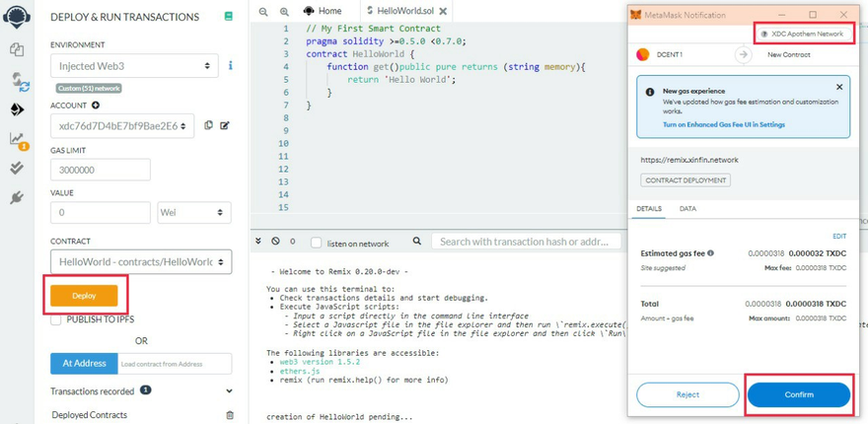Image resolution: width=868 pixels, height=424 pixels.
Task: Open the Plugin Manager plug icon
Action: (x=17, y=198)
